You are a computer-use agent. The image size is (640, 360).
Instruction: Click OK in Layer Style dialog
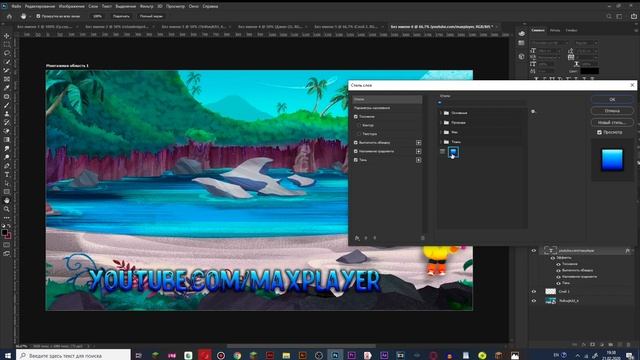pos(612,100)
